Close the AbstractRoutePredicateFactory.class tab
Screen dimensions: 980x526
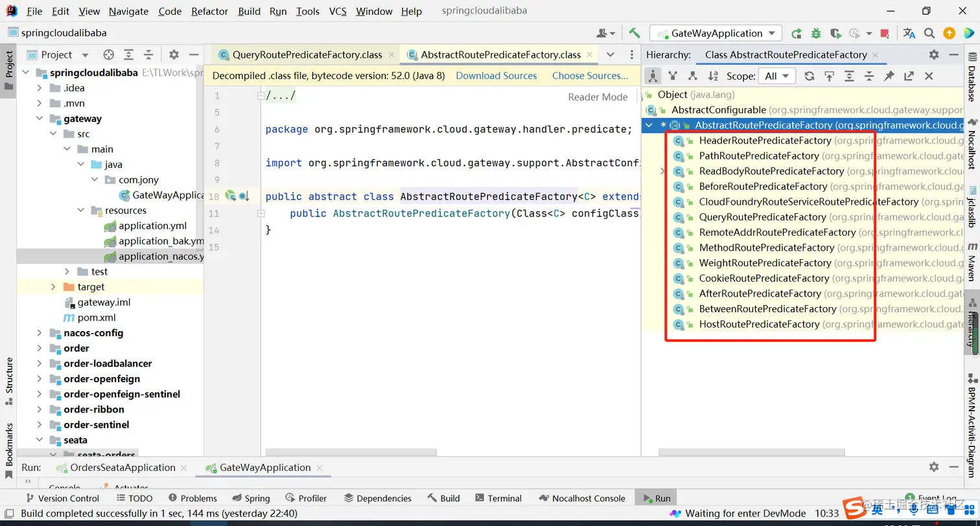[x=590, y=55]
